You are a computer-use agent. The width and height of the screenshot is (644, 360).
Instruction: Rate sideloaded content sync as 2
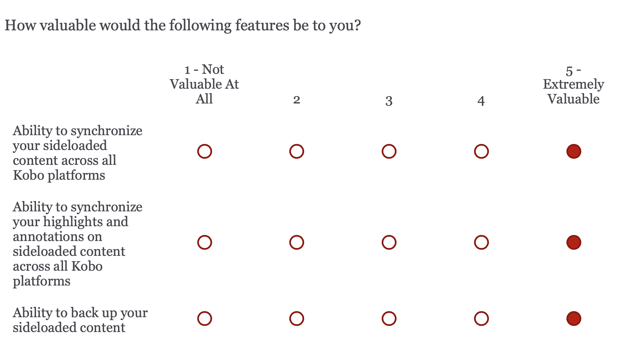[297, 151]
